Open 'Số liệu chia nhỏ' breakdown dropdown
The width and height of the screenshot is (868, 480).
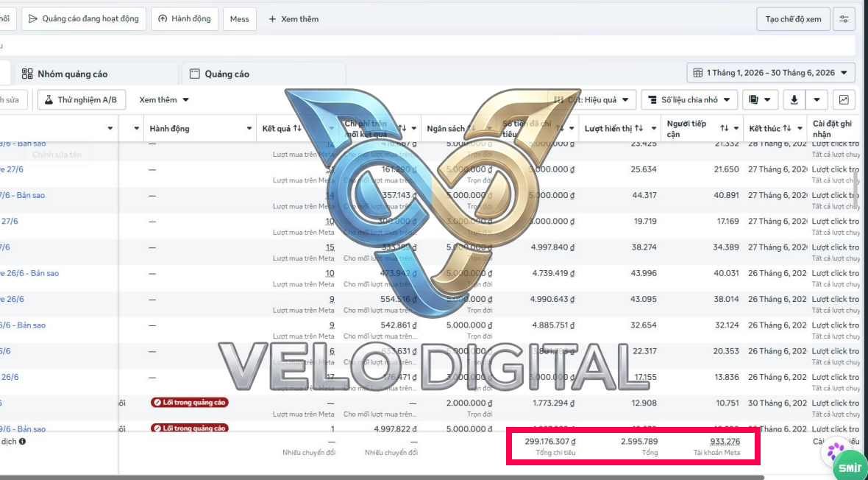coord(689,100)
